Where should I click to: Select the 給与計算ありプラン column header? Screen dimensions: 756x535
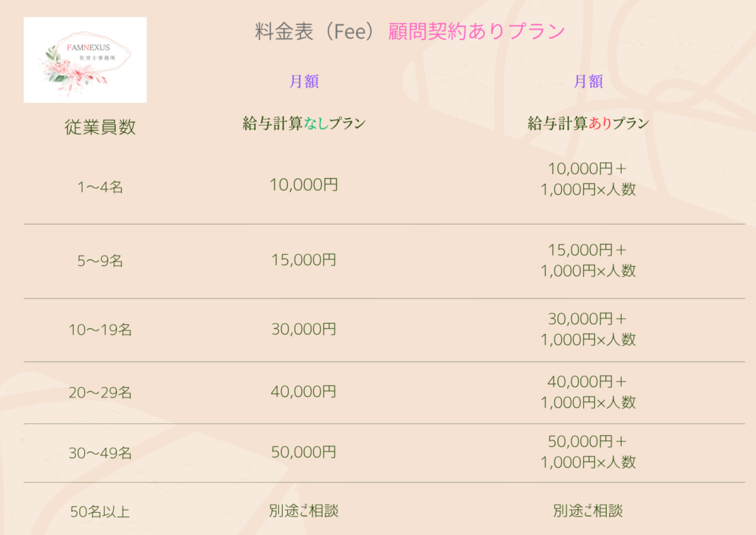588,124
